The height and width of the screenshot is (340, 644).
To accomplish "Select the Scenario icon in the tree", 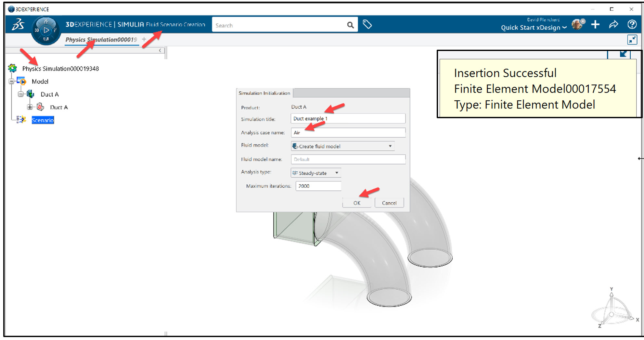I will (x=21, y=120).
